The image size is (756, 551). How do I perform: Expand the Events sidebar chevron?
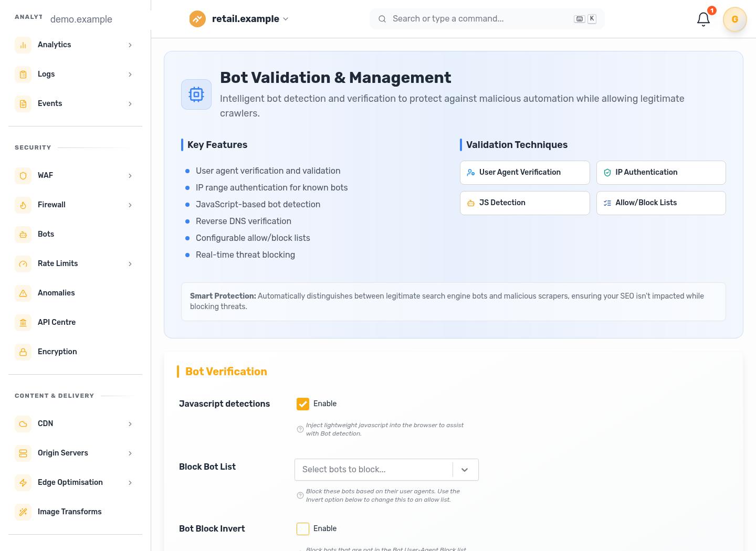click(130, 104)
